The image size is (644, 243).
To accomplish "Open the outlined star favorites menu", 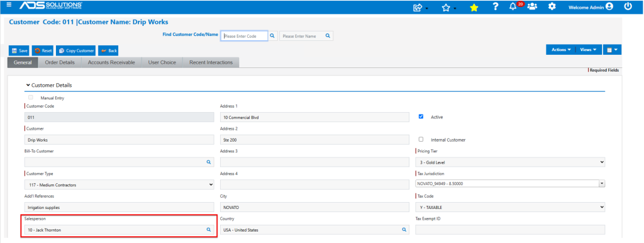I will coord(446,8).
